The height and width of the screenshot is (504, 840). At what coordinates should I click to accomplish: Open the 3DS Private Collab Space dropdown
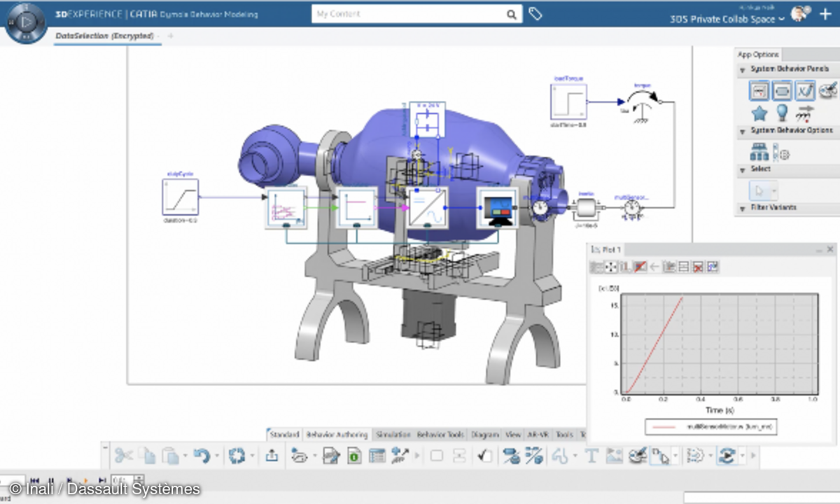click(727, 19)
